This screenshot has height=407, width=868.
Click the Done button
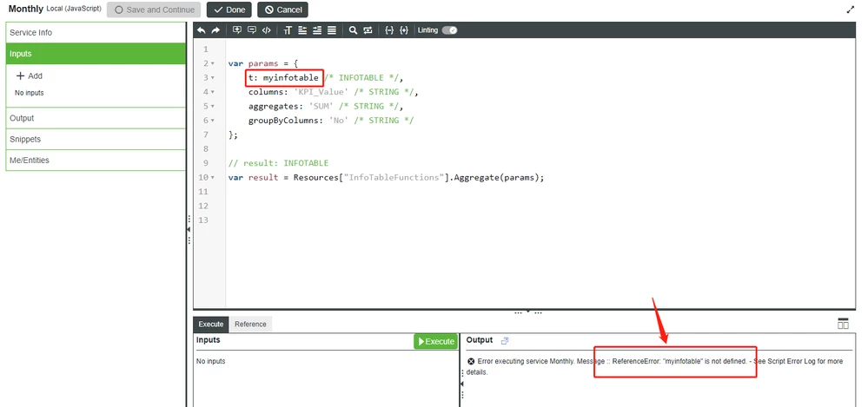coord(229,10)
